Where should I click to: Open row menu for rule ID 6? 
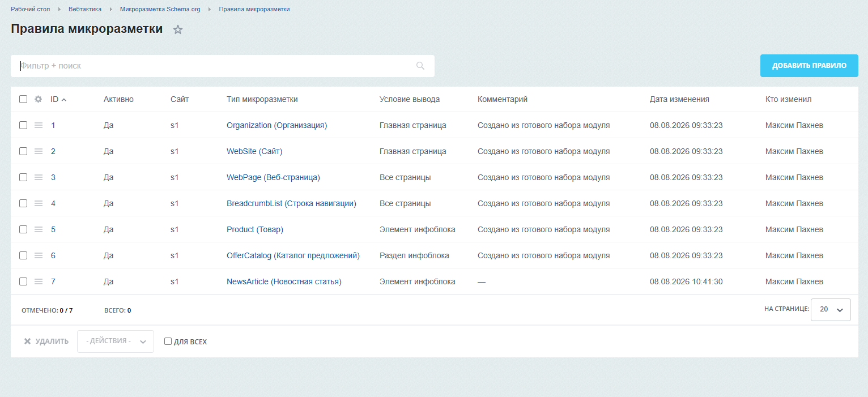tap(39, 255)
